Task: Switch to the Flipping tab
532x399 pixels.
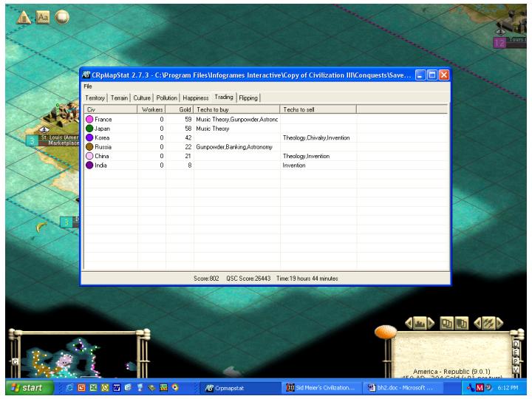Action: click(248, 98)
